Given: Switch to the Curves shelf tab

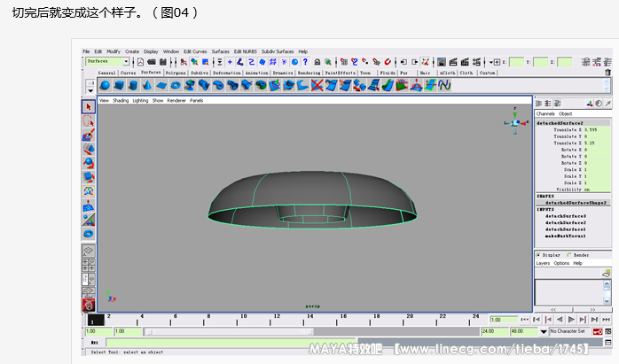Looking at the screenshot, I should point(128,73).
